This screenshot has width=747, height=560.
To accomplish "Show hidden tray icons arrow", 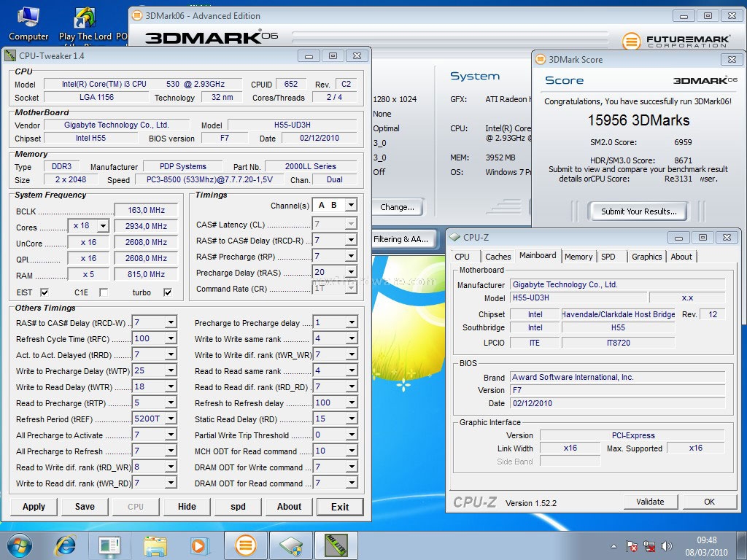I will [614, 546].
